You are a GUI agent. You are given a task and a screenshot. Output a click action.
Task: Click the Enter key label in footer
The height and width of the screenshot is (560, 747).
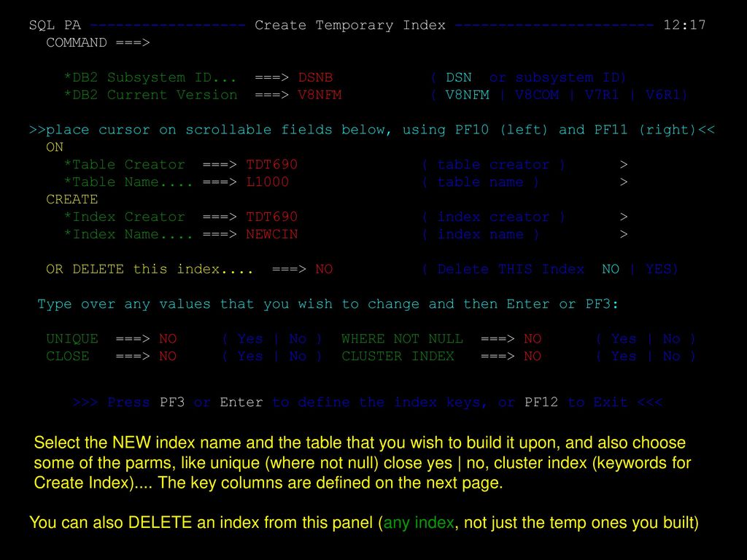[241, 402]
